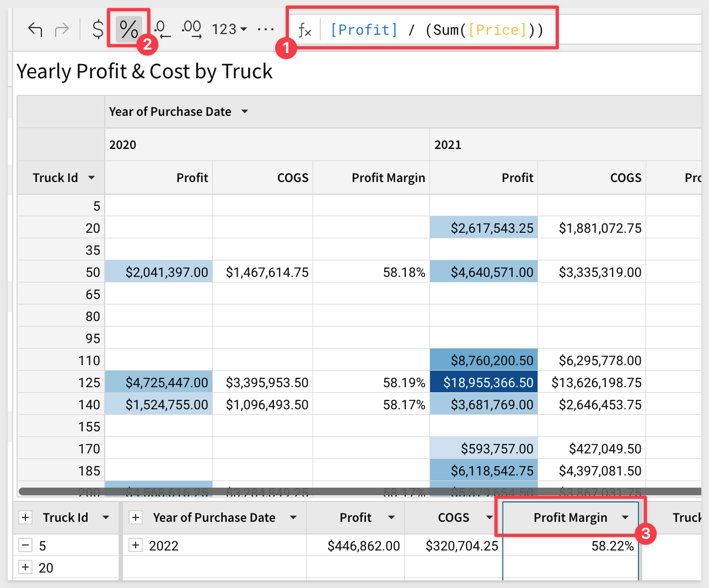
Task: Open Truck Id pivot header dropdown
Action: tap(92, 178)
